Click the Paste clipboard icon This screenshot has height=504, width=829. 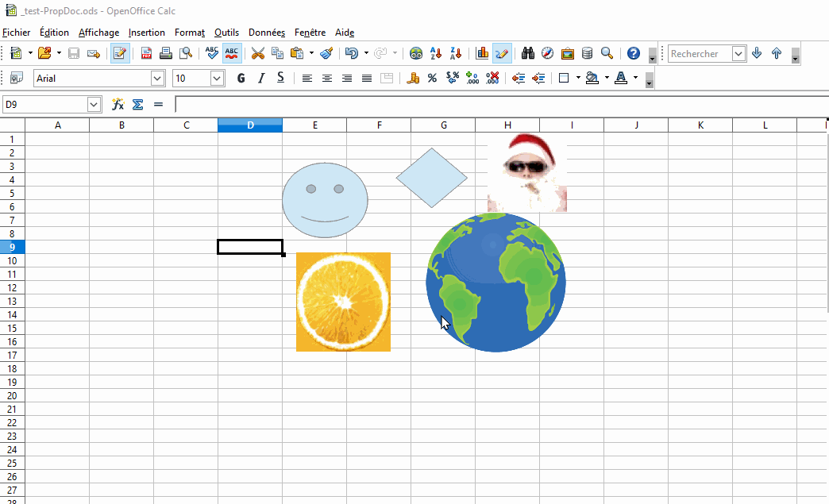(x=297, y=53)
